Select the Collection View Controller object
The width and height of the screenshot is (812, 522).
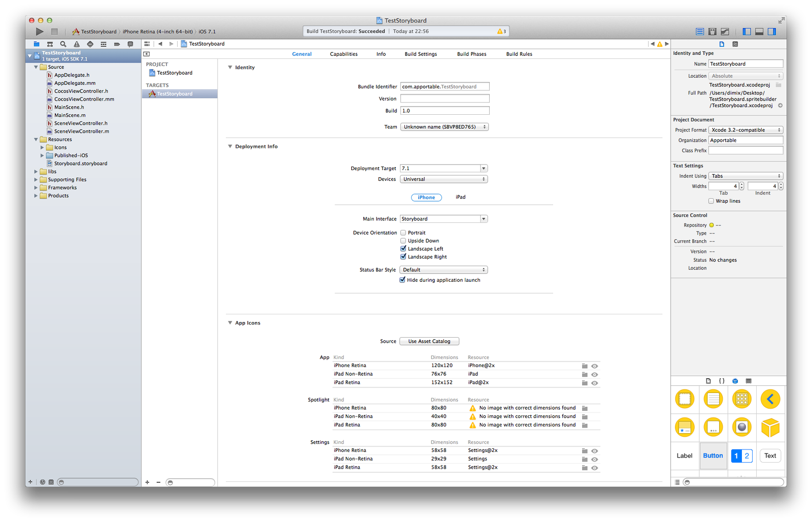tap(741, 399)
